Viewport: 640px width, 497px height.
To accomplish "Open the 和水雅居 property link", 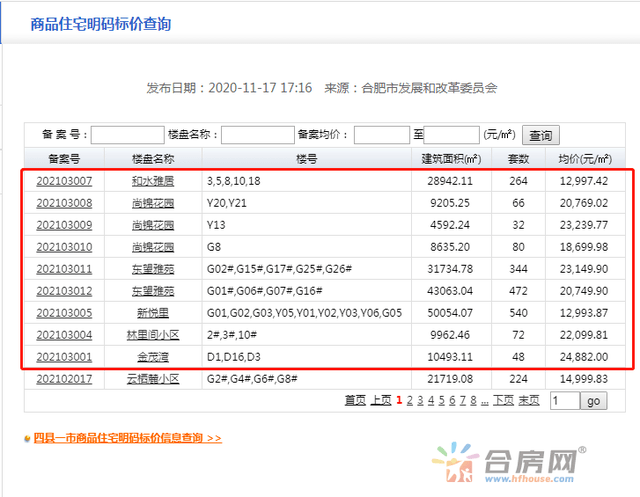I will 153,181.
